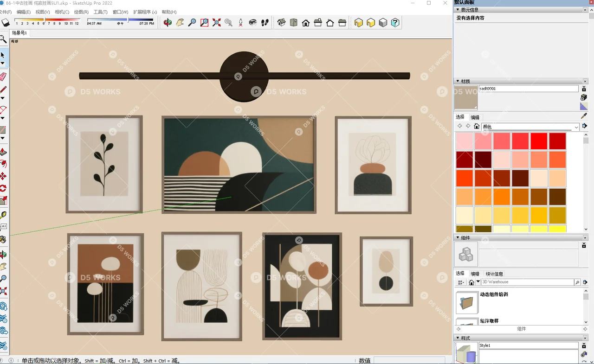Activate the Look Around eye tool

pos(253,22)
